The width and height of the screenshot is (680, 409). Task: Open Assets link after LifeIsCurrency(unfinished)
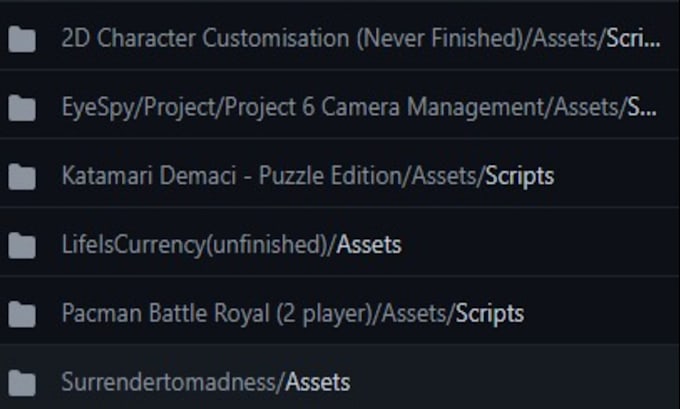coord(369,245)
